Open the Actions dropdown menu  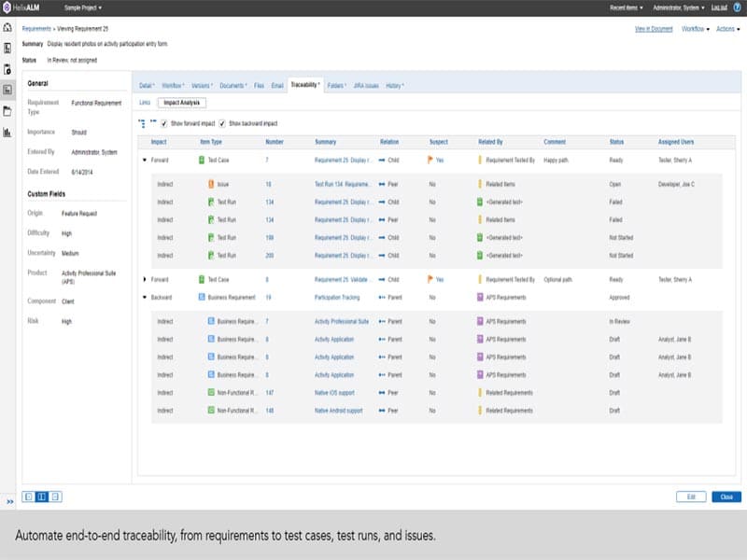[726, 29]
